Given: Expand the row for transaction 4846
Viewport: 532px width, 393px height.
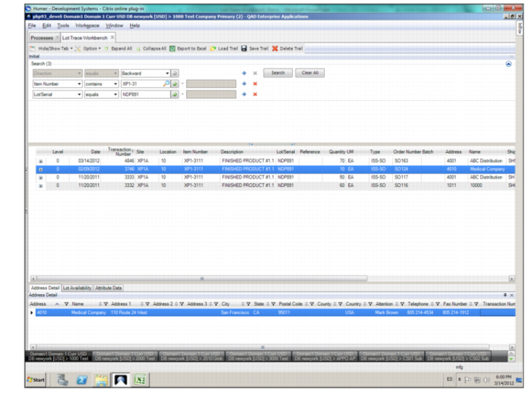Looking at the screenshot, I should pos(41,161).
